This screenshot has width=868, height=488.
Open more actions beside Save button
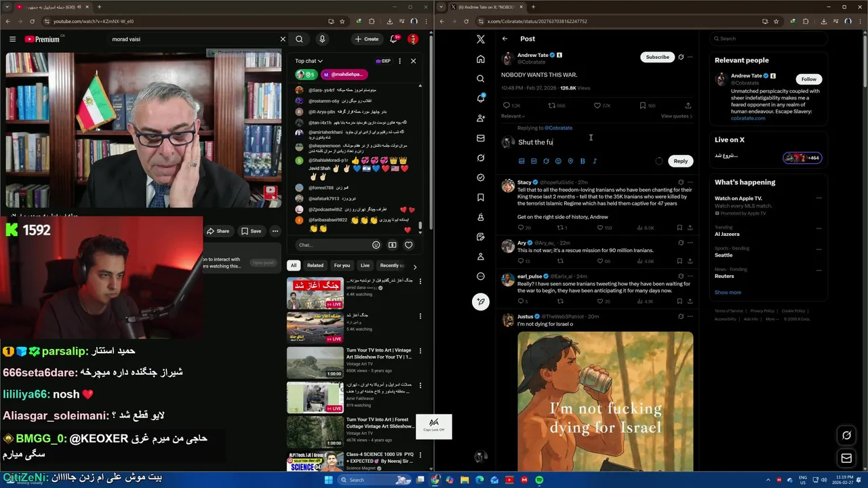(275, 231)
